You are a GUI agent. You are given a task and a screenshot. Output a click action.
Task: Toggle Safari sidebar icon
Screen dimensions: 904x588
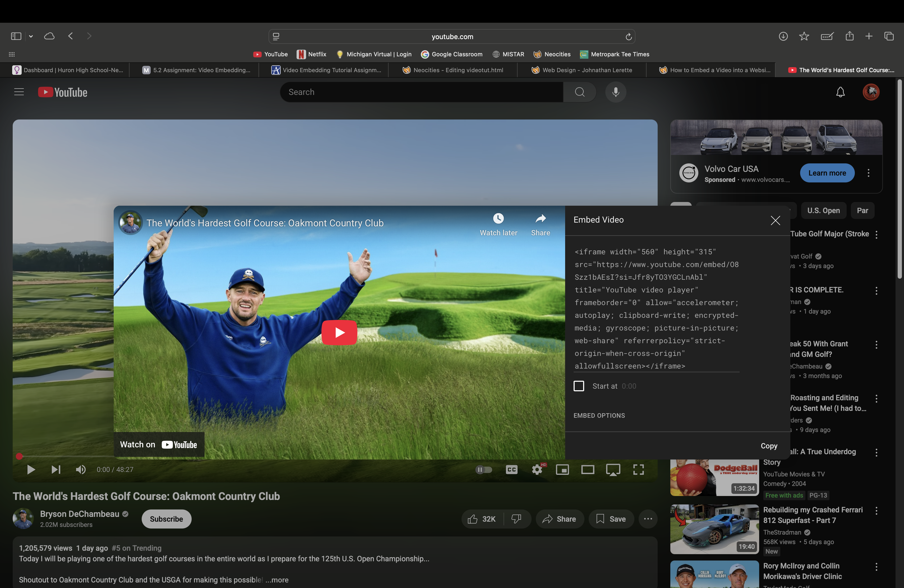pyautogui.click(x=16, y=36)
